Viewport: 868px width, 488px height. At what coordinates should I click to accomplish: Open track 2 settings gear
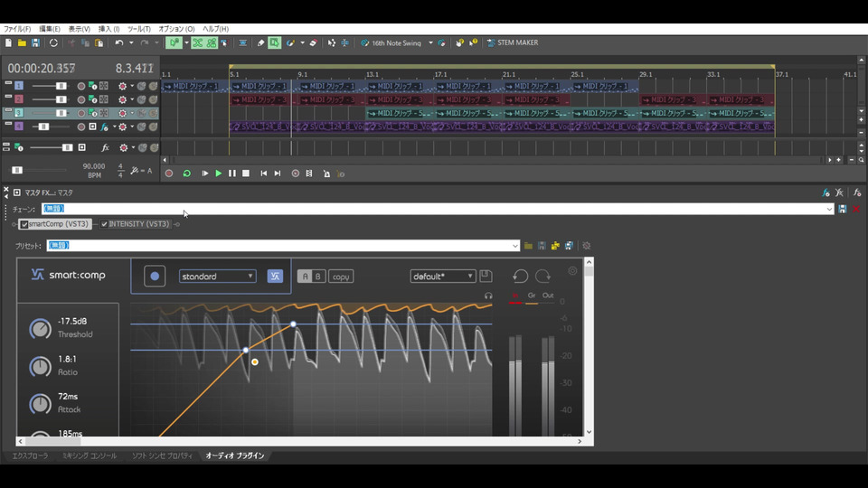click(x=122, y=99)
